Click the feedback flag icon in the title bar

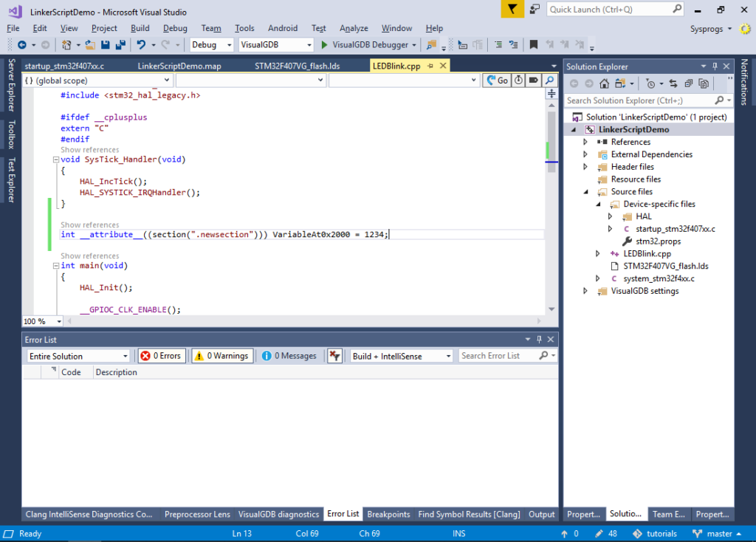click(512, 10)
